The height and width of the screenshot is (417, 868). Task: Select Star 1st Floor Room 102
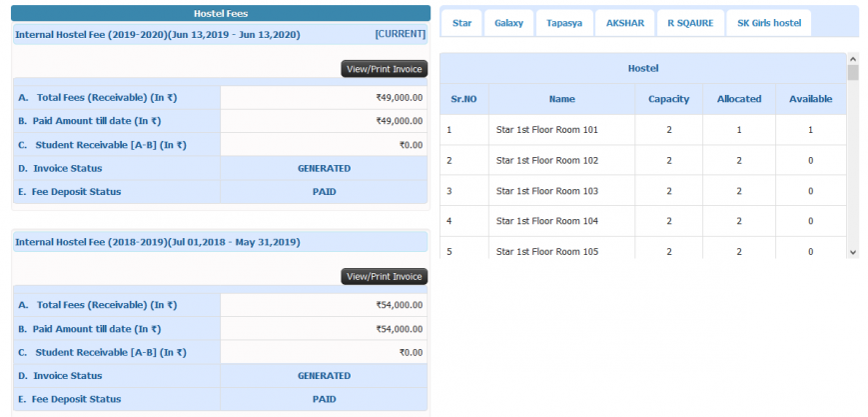coord(547,160)
